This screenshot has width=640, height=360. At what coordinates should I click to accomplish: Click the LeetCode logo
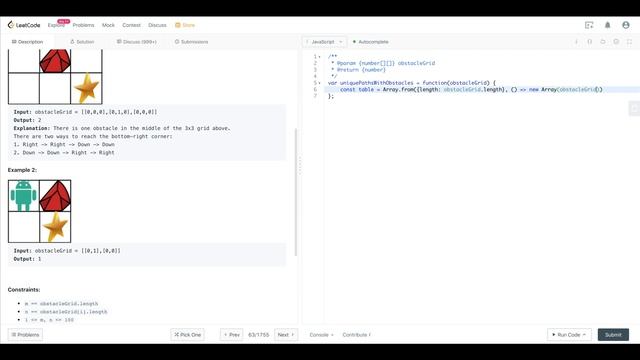(24, 25)
